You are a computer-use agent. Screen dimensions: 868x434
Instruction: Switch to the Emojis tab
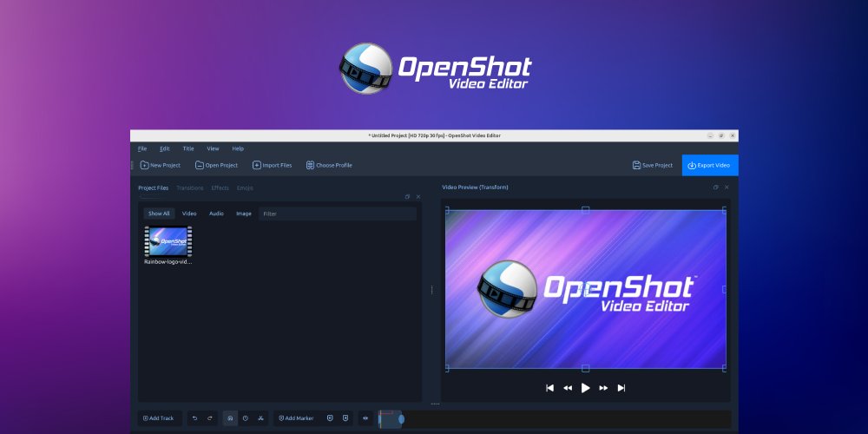pos(245,187)
